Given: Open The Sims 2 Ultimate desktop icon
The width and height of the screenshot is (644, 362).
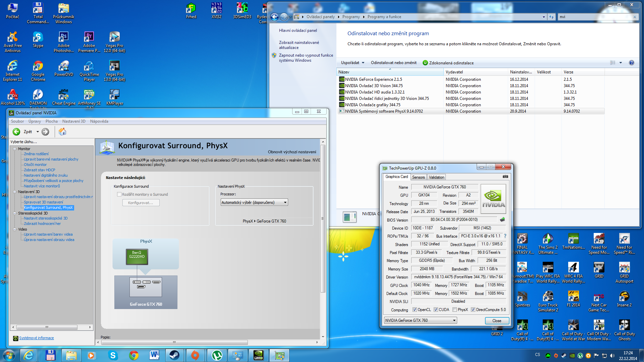Looking at the screenshot, I should tap(548, 244).
